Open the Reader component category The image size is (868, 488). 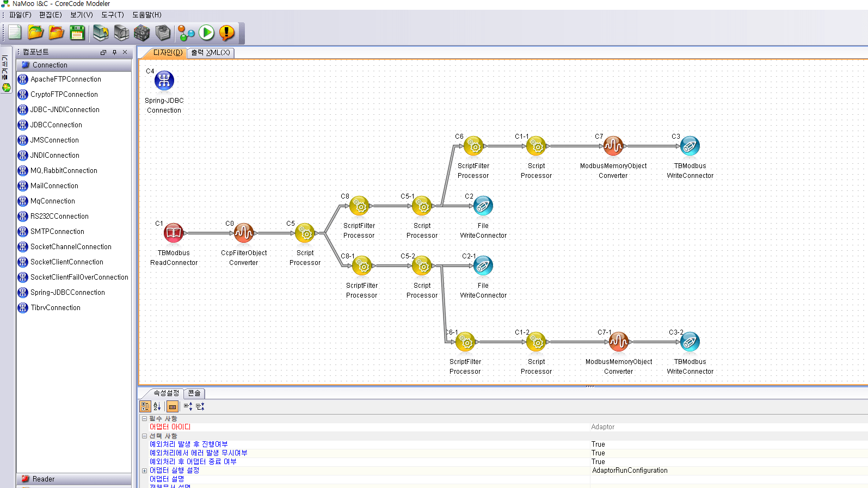[x=44, y=479]
